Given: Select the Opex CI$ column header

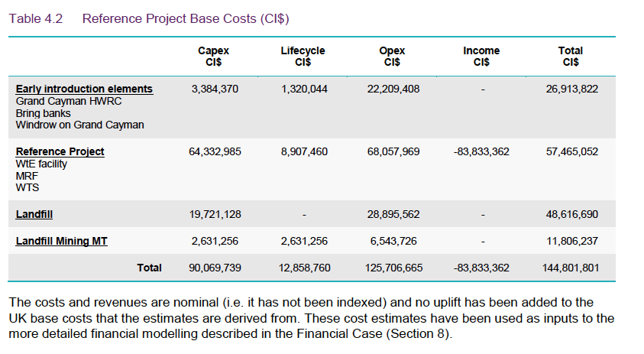Looking at the screenshot, I should pos(392,56).
